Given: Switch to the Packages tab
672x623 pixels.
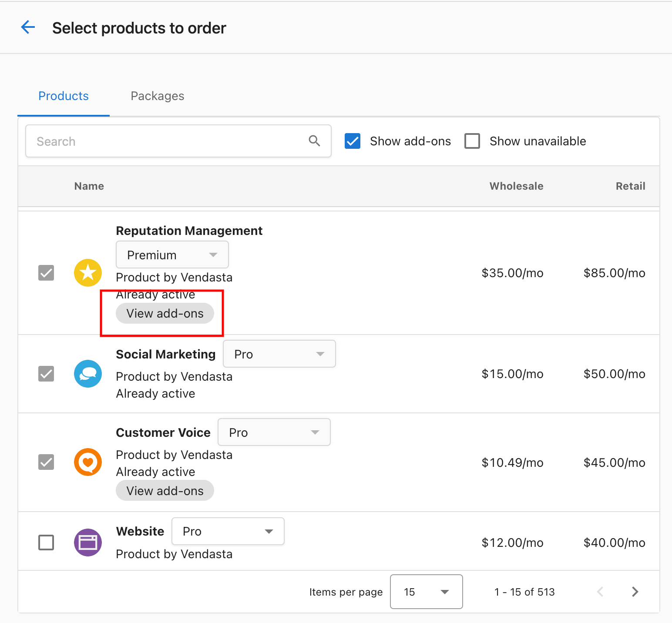Looking at the screenshot, I should coord(158,96).
